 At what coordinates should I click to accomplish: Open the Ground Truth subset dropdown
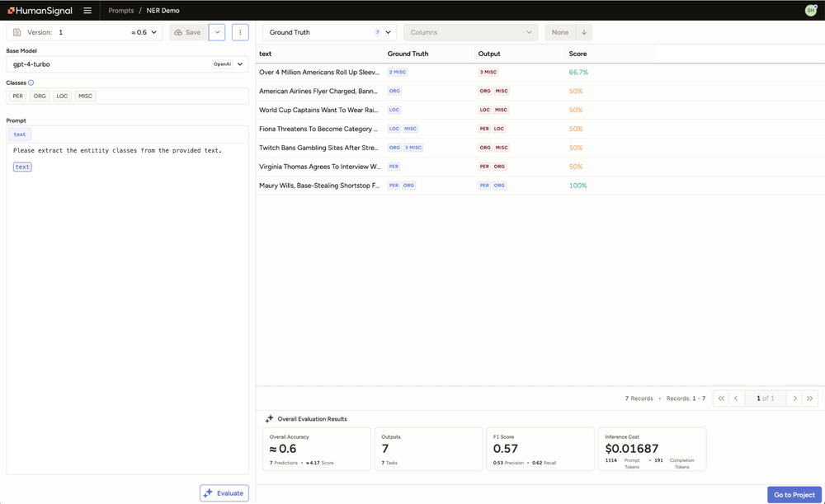click(x=330, y=33)
